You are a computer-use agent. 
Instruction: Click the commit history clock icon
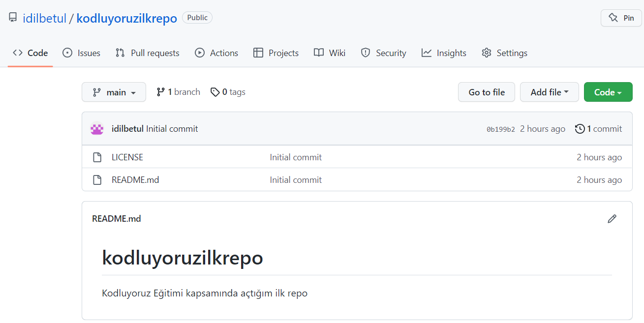coord(580,129)
